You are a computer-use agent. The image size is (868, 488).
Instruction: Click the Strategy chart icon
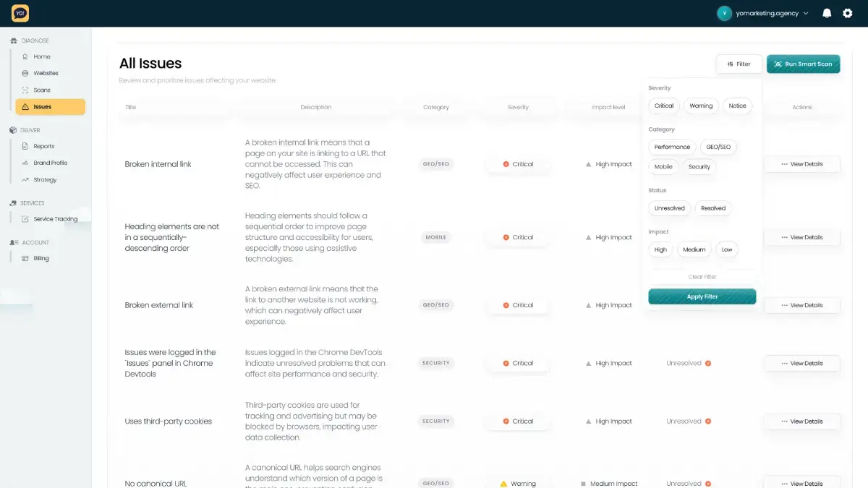pyautogui.click(x=25, y=179)
